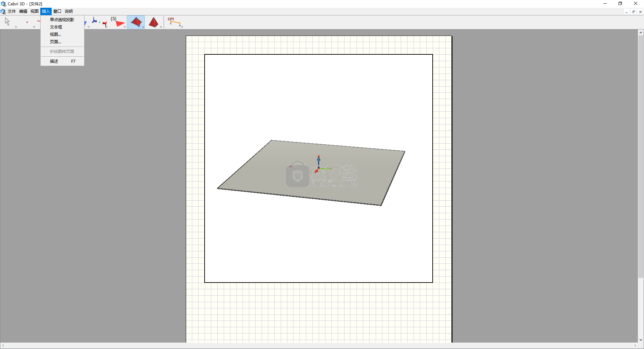Select the red point tool
Screen dimensions: 644x349
point(27,22)
